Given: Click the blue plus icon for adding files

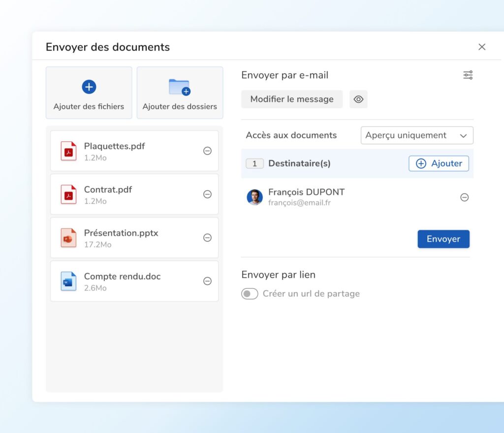Looking at the screenshot, I should [89, 87].
